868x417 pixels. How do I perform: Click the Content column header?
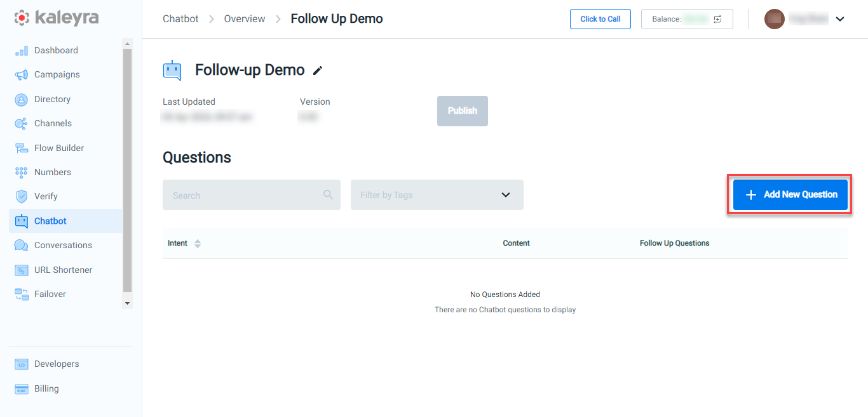pyautogui.click(x=517, y=243)
